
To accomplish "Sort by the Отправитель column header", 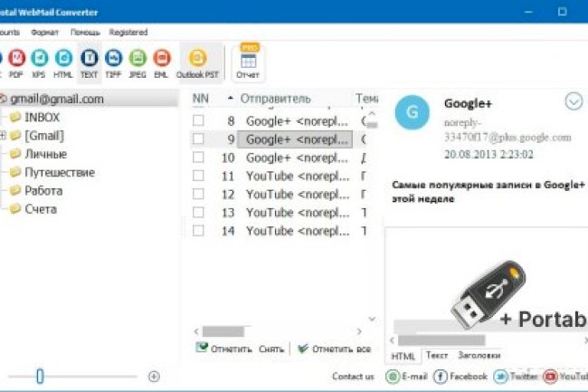I will [x=275, y=98].
